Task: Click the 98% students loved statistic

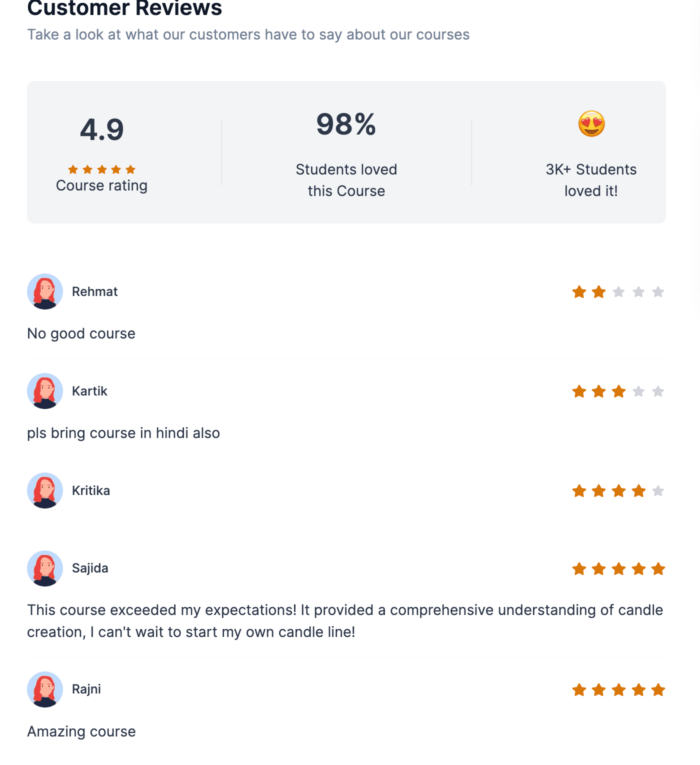Action: point(346,124)
